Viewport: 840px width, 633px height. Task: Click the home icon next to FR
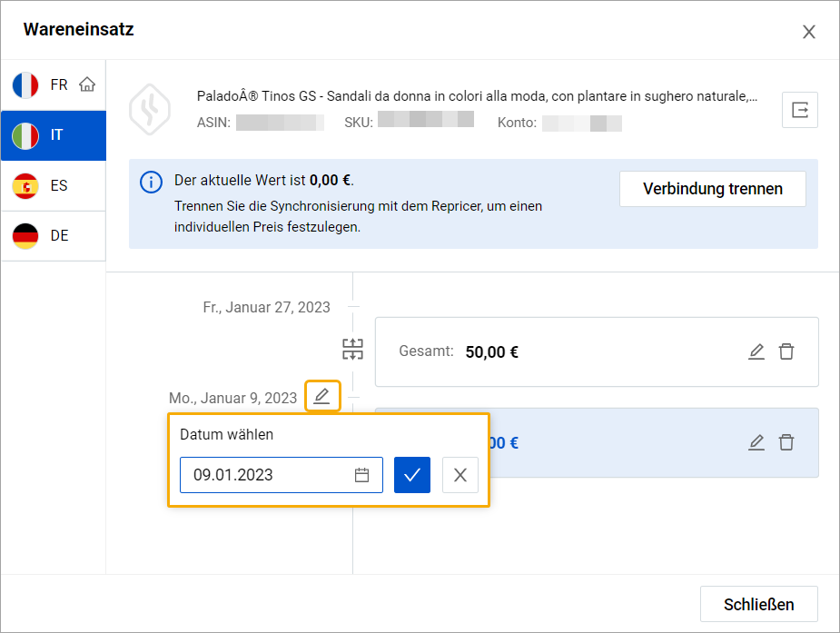tap(87, 84)
